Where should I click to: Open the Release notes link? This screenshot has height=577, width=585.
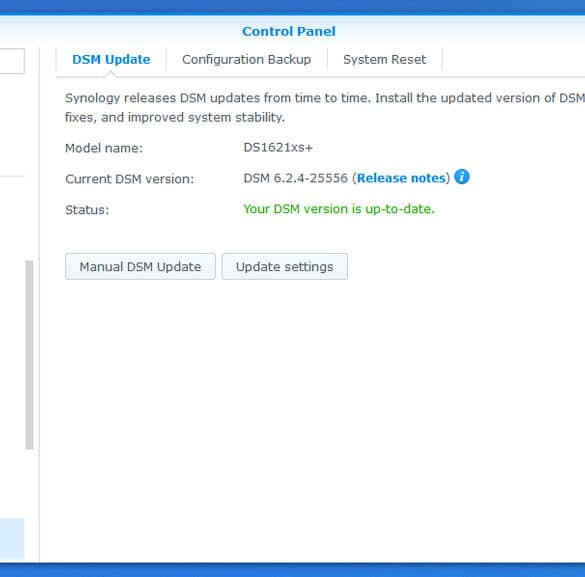(401, 178)
